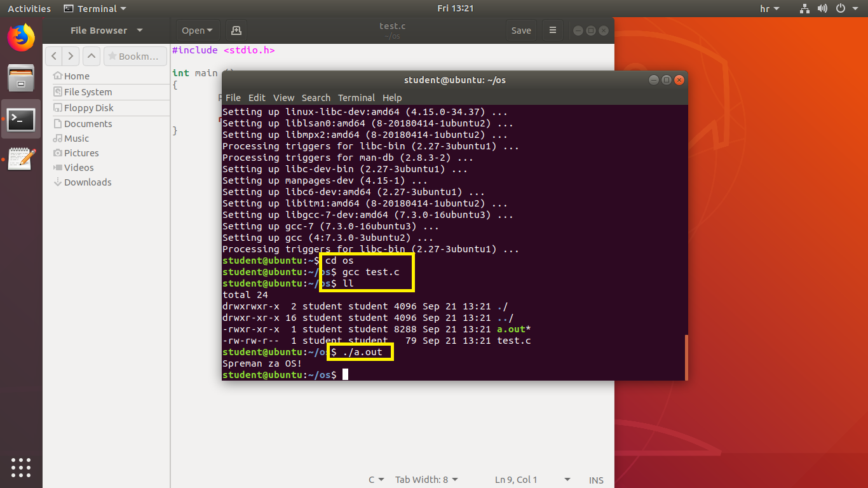Go up one folder in File Browser
Viewport: 868px width, 488px height.
tap(92, 56)
